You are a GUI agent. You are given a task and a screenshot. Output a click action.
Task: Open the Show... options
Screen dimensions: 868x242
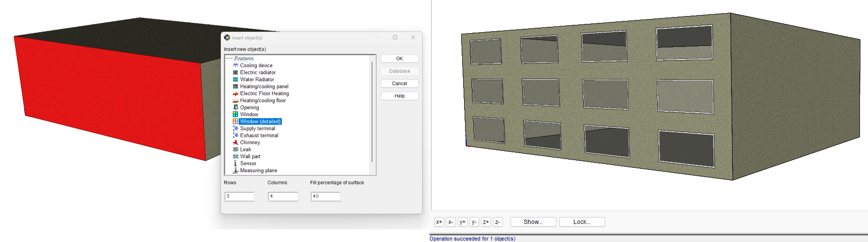pyautogui.click(x=533, y=222)
